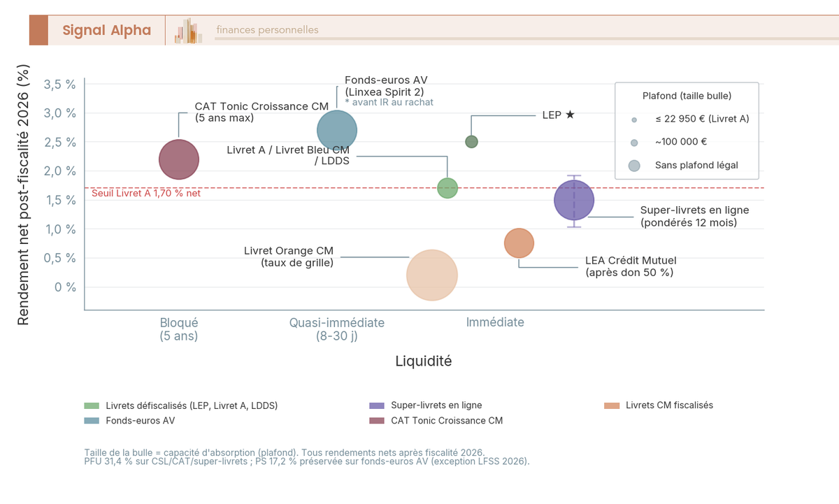Click the 'PFU 31,4 % sur CSL' footnote line
839x504 pixels.
pos(307,462)
